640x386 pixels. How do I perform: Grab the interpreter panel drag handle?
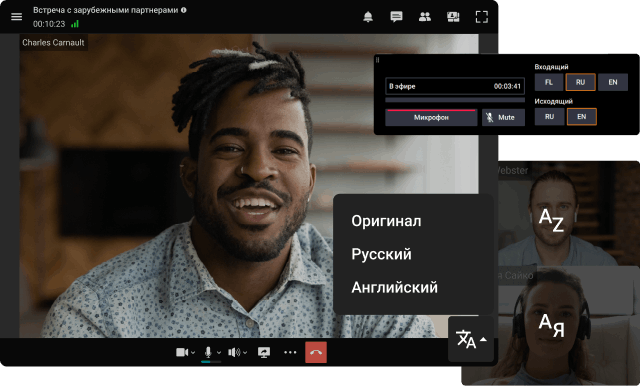click(x=378, y=60)
